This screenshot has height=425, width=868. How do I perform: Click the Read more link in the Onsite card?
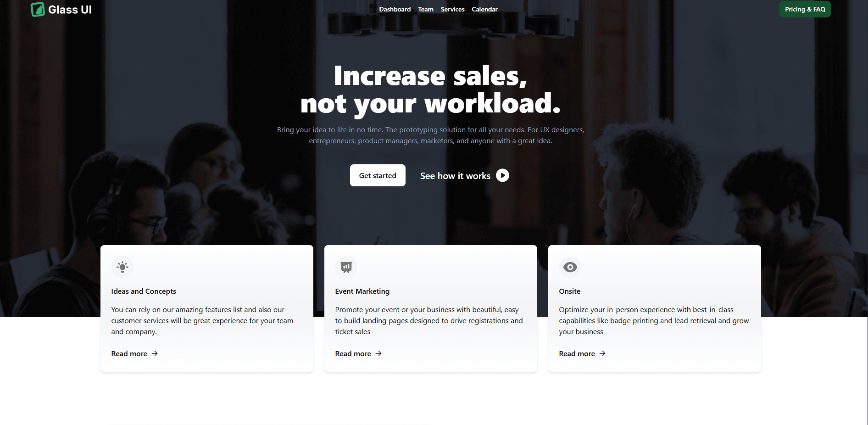(x=577, y=353)
